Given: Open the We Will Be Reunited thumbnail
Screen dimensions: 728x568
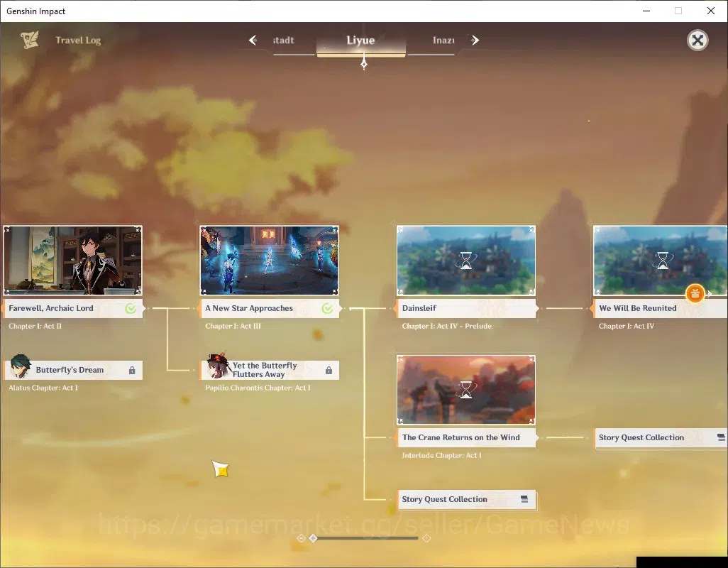Looking at the screenshot, I should pyautogui.click(x=660, y=260).
